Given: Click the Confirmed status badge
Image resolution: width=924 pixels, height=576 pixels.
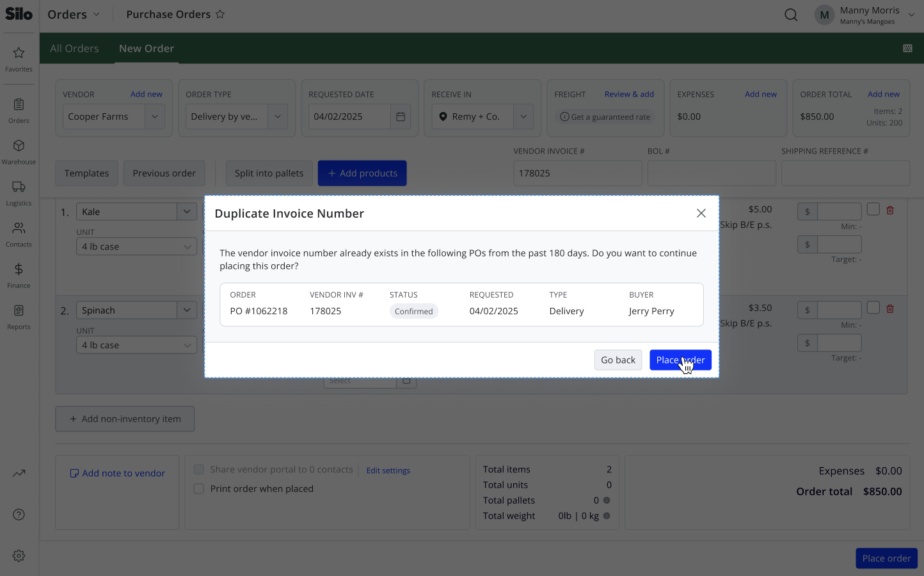Looking at the screenshot, I should pyautogui.click(x=414, y=311).
